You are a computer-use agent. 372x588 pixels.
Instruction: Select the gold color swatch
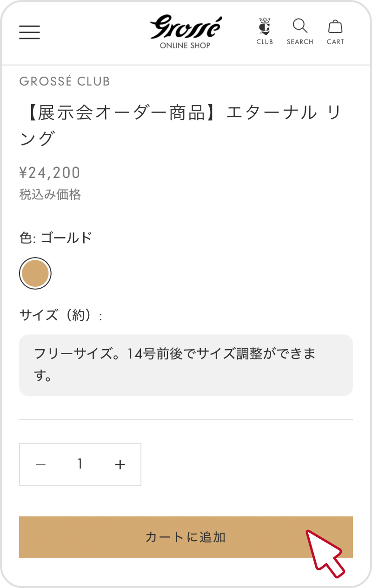click(35, 273)
